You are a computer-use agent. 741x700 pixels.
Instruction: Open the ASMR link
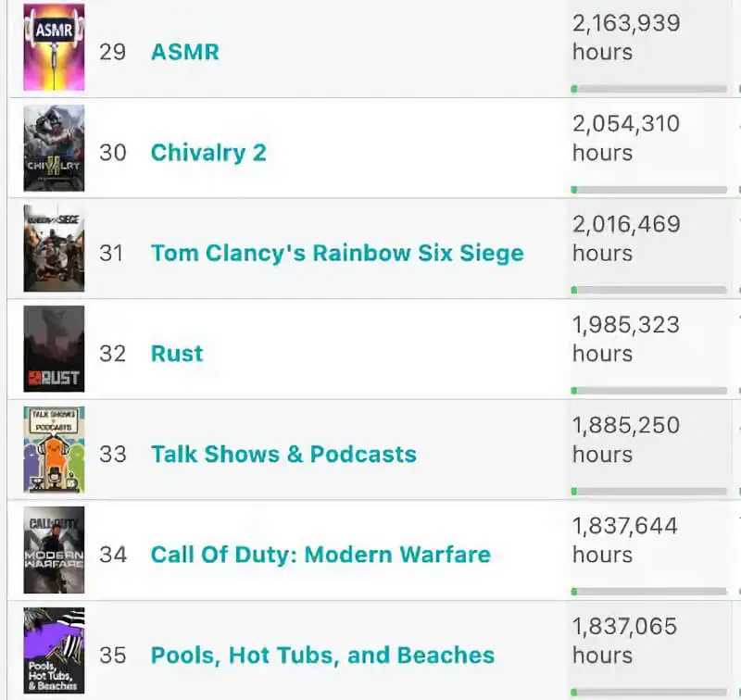pyautogui.click(x=185, y=51)
